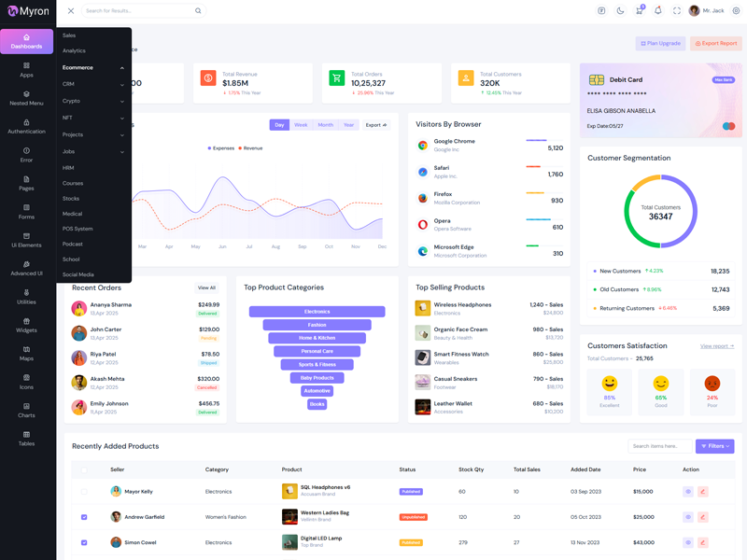Enter fullscreen mode using the header icon
Image resolution: width=747 pixels, height=560 pixels.
tap(677, 11)
